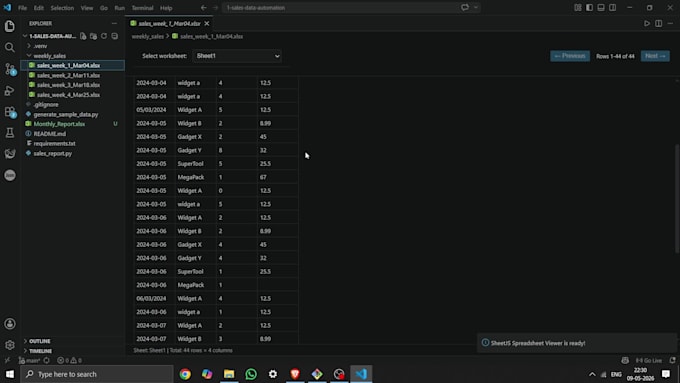
Task: Toggle the bottom panel layout icon
Action: tap(601, 8)
